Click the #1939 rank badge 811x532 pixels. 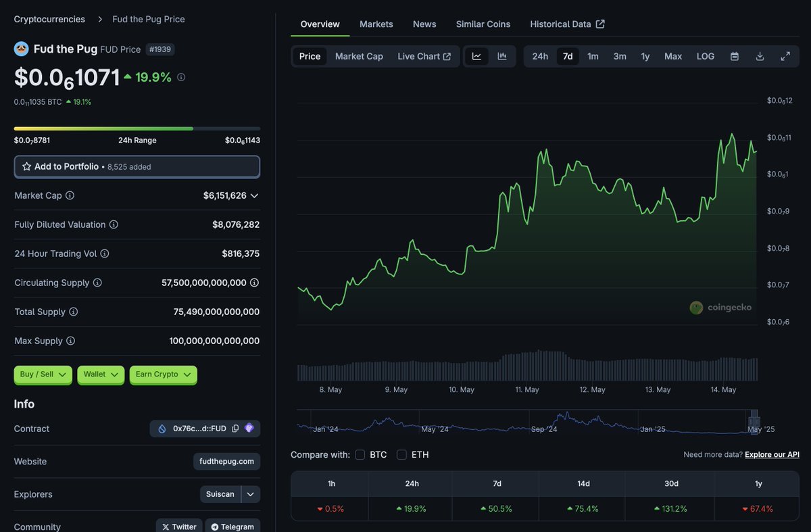[160, 49]
